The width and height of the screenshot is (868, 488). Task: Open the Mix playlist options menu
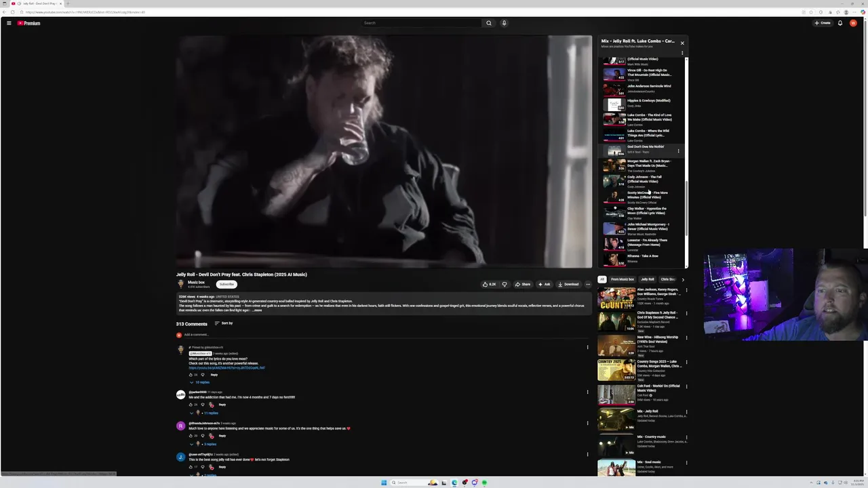pyautogui.click(x=682, y=53)
